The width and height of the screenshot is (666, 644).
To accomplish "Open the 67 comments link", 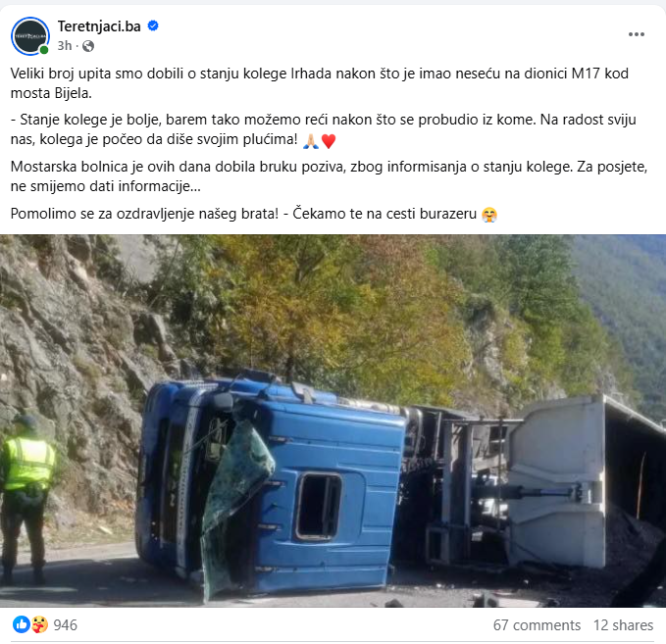I will 537,625.
